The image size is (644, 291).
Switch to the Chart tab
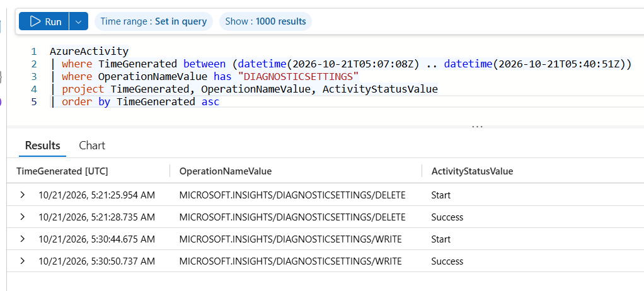pyautogui.click(x=92, y=145)
